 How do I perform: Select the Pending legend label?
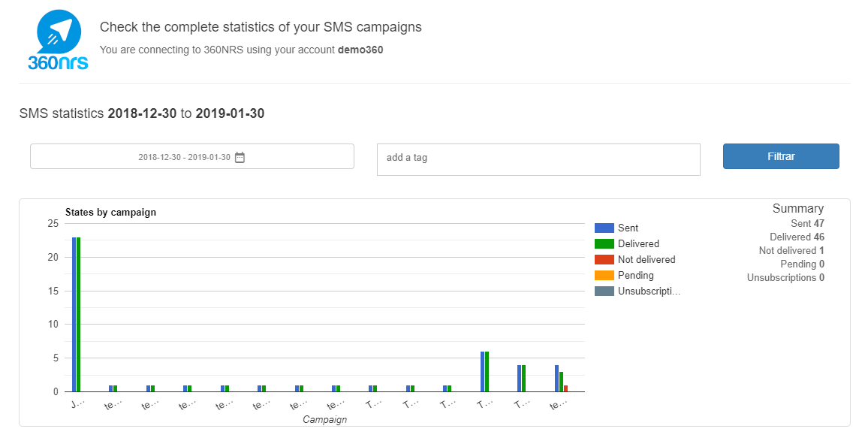[635, 276]
